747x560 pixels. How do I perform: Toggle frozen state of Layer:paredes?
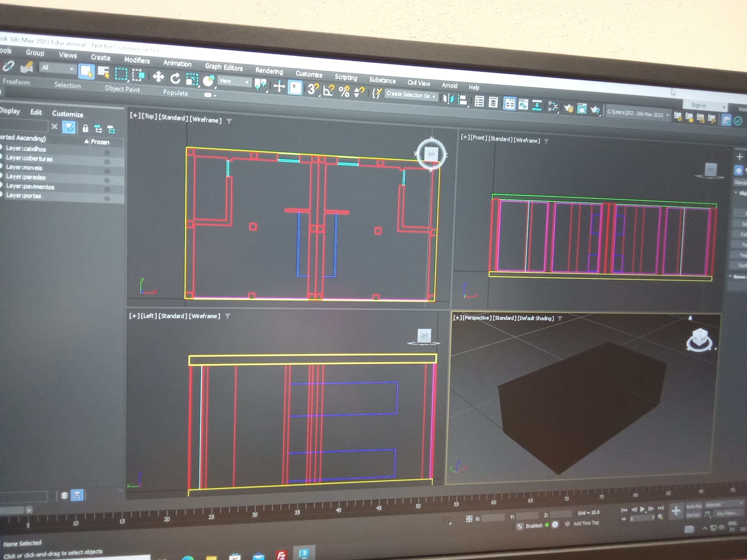[107, 180]
